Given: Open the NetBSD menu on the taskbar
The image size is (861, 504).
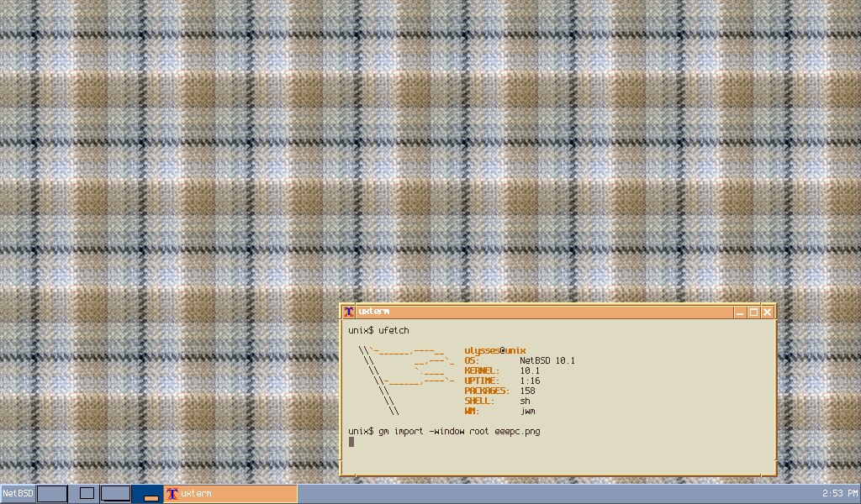Looking at the screenshot, I should (x=18, y=494).
